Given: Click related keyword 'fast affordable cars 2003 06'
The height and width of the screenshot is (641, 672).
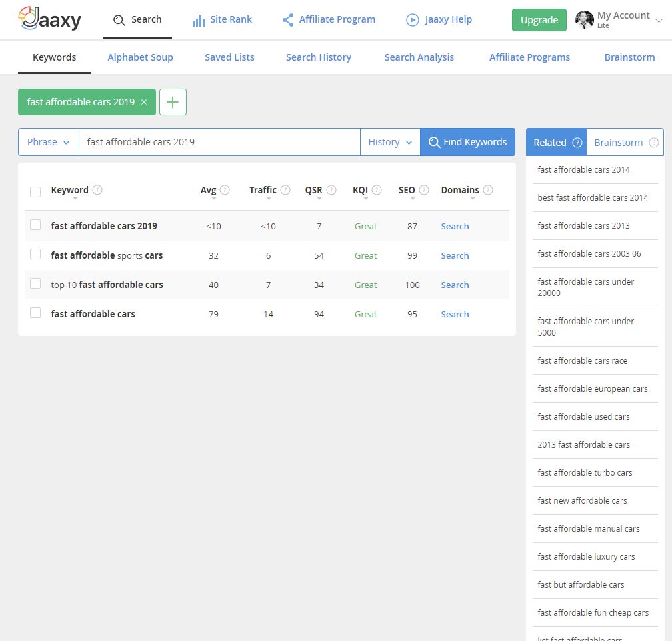Looking at the screenshot, I should tap(589, 254).
